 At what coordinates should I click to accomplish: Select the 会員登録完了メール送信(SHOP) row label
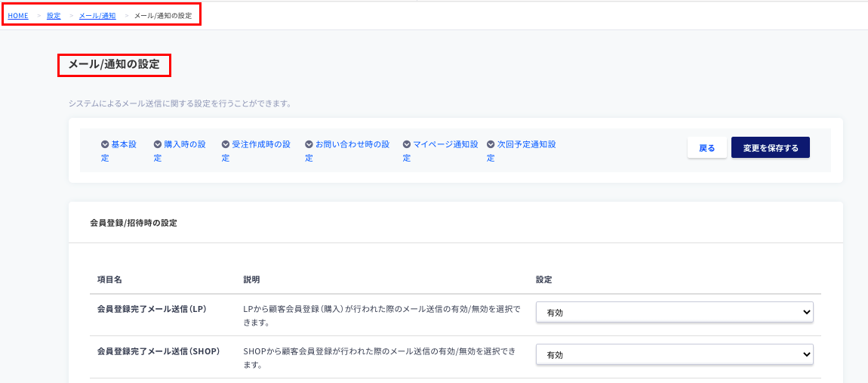159,351
